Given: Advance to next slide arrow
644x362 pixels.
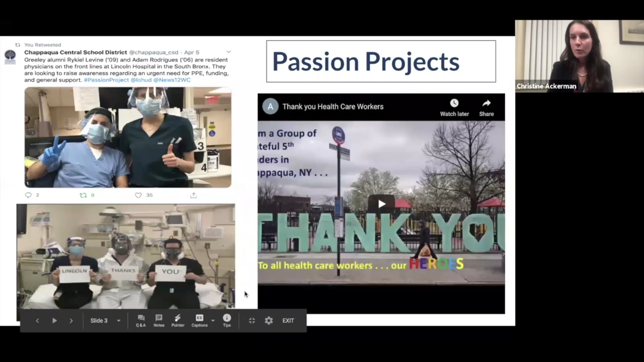Looking at the screenshot, I should [71, 321].
